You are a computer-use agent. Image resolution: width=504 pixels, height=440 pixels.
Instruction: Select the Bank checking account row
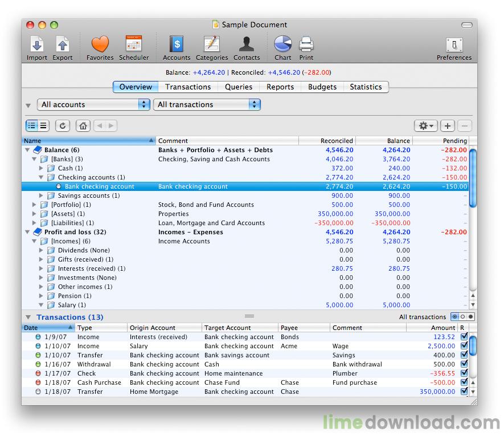tap(245, 186)
